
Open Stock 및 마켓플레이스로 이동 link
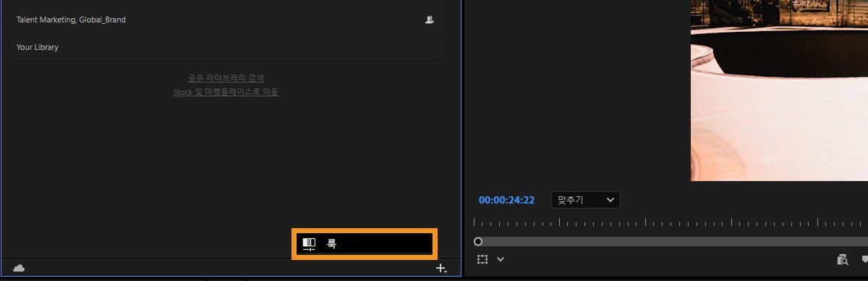tap(226, 92)
